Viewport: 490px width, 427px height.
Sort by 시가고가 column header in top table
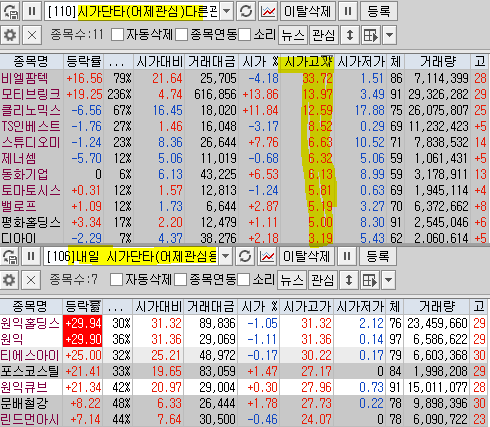coord(308,62)
